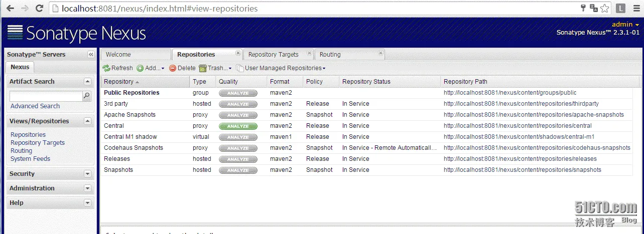This screenshot has width=644, height=234.
Task: Select the Nexus tab in the sidebar
Action: (x=20, y=67)
